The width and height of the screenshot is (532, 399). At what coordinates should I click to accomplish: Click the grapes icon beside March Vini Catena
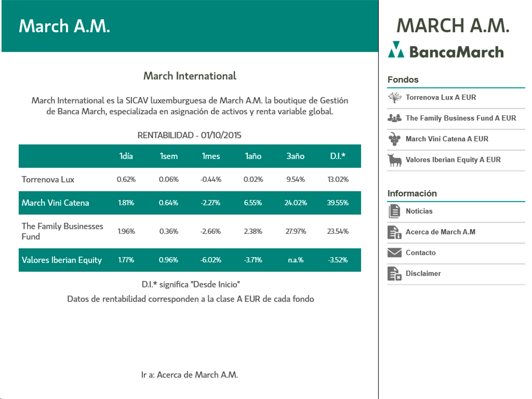395,139
